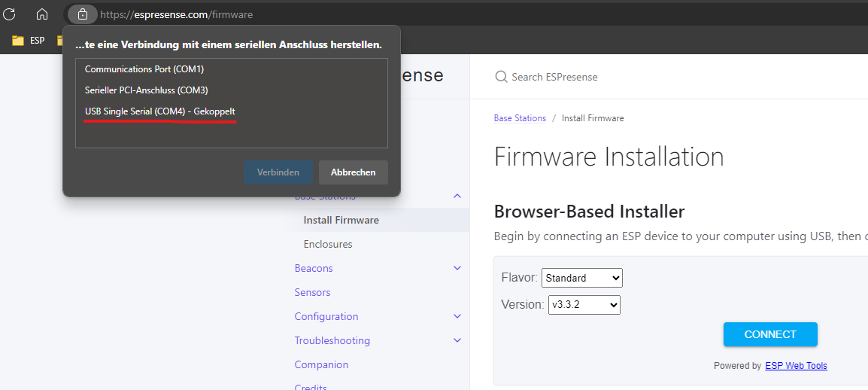Expand the Beacons chevron
This screenshot has height=390, width=868.
pos(457,268)
